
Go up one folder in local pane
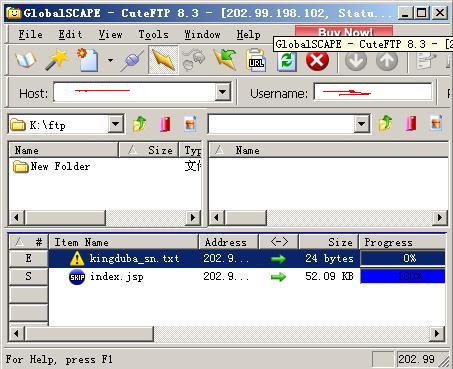pos(140,124)
